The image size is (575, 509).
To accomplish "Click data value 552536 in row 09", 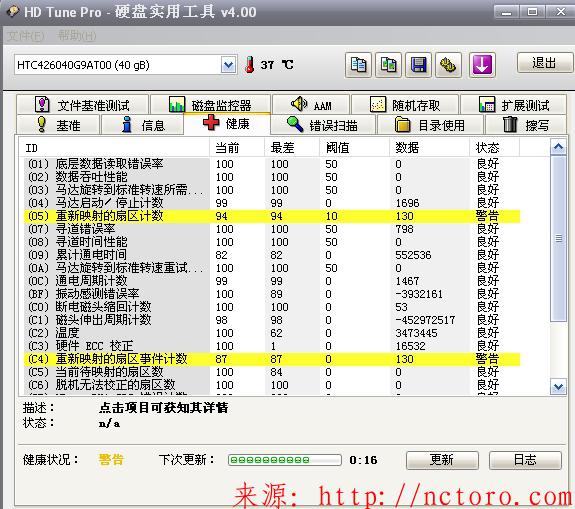I will click(413, 255).
